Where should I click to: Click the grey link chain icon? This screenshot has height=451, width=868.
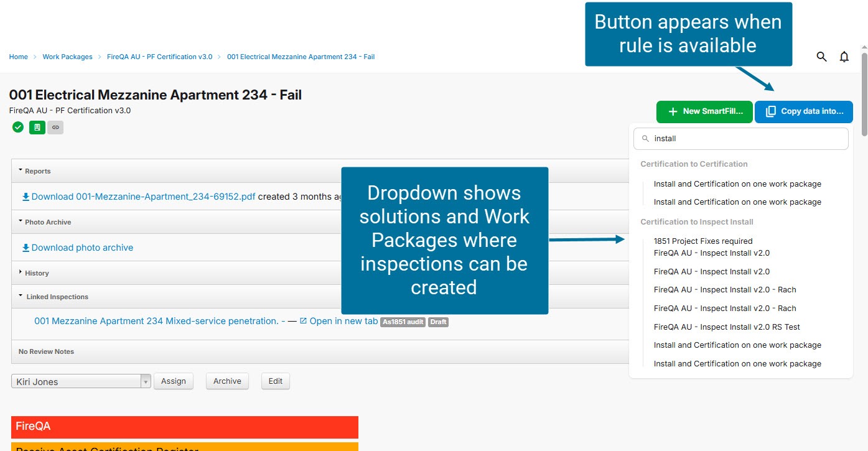pos(55,127)
